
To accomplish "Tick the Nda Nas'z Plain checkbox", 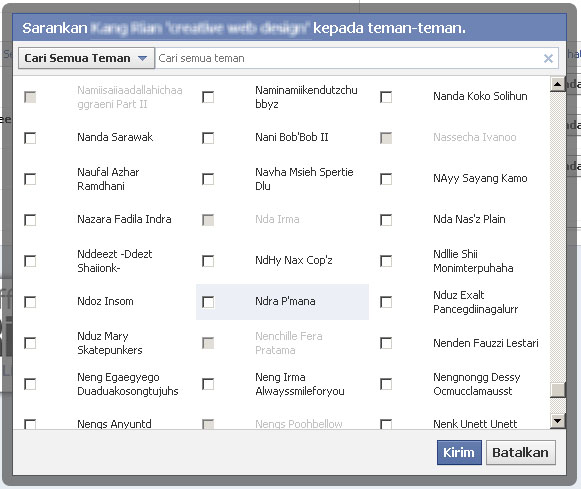I will coord(386,220).
